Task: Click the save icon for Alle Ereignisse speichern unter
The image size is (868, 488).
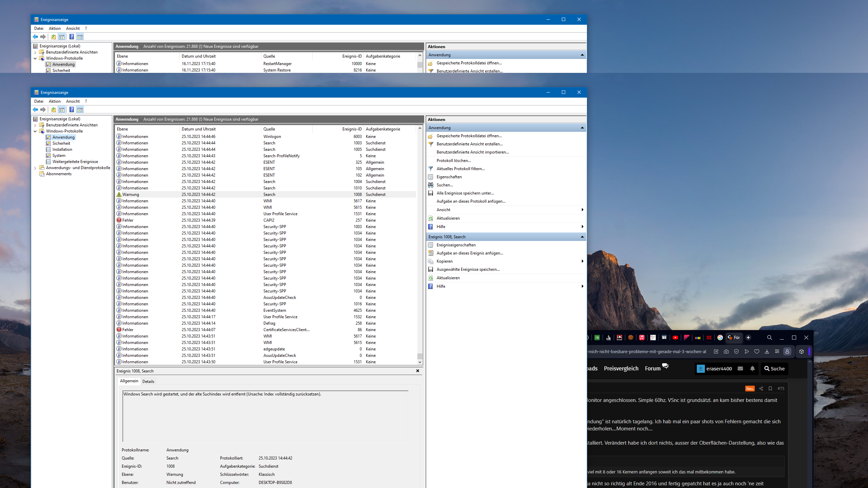Action: (x=431, y=193)
